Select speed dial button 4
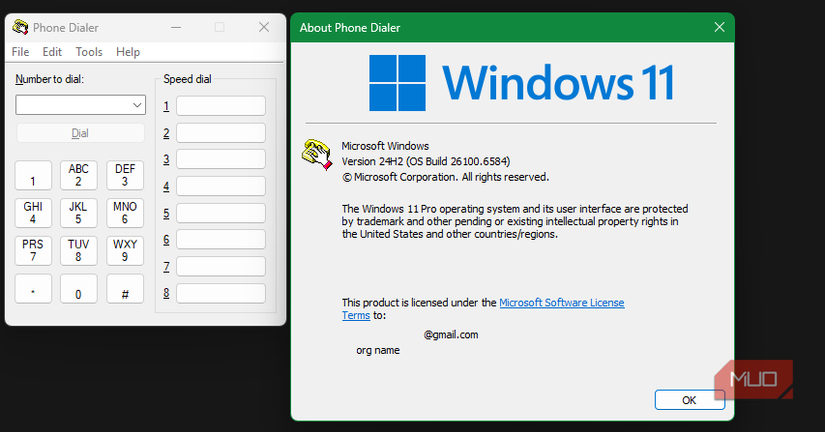 point(220,186)
